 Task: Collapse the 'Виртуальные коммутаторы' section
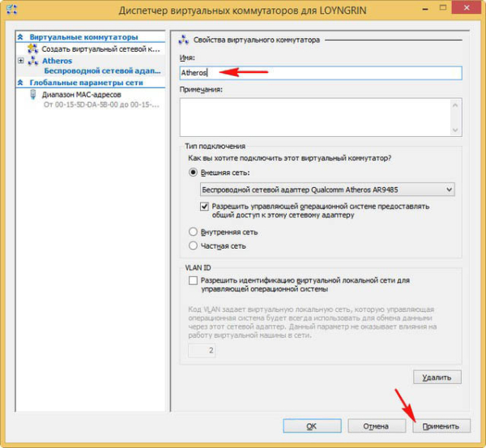[x=21, y=37]
